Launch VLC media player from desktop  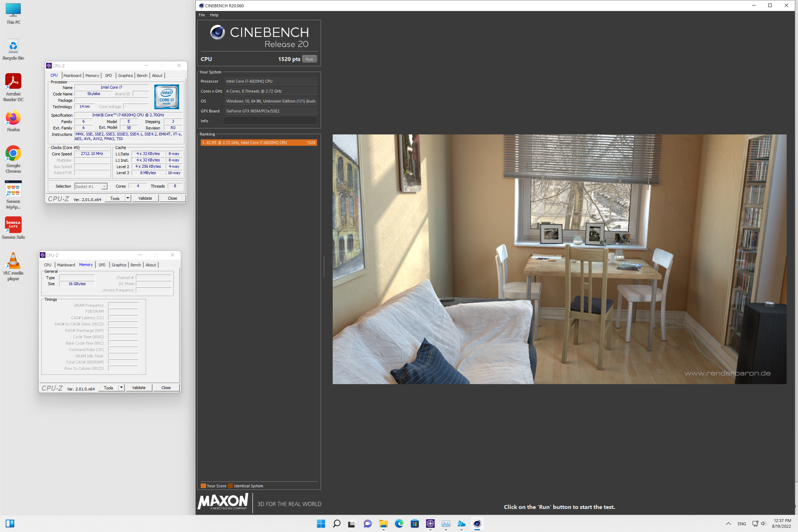coord(13,266)
